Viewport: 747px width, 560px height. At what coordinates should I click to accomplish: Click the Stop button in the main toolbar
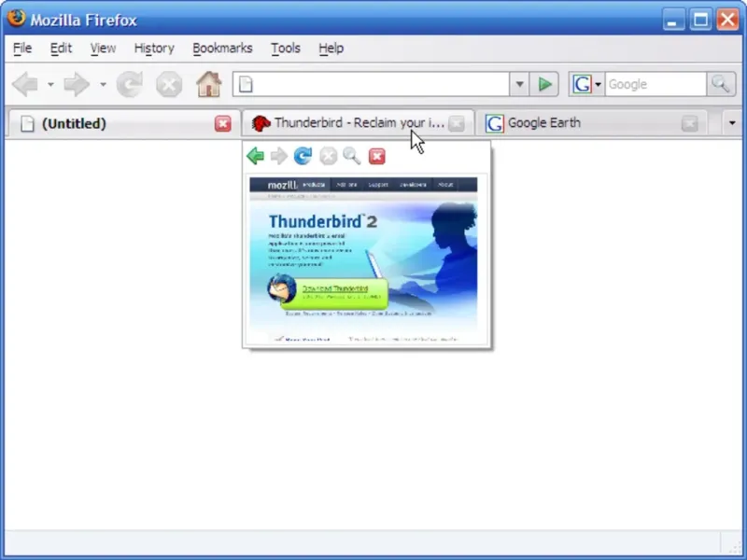(x=169, y=84)
